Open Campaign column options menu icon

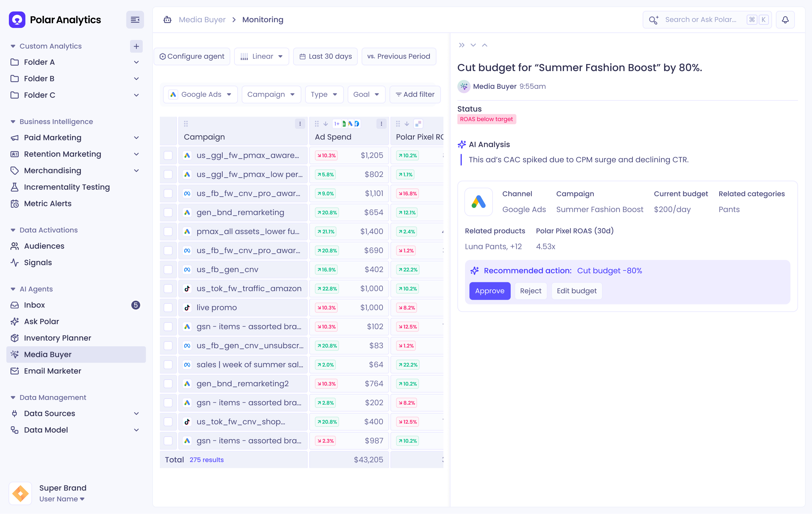point(300,124)
